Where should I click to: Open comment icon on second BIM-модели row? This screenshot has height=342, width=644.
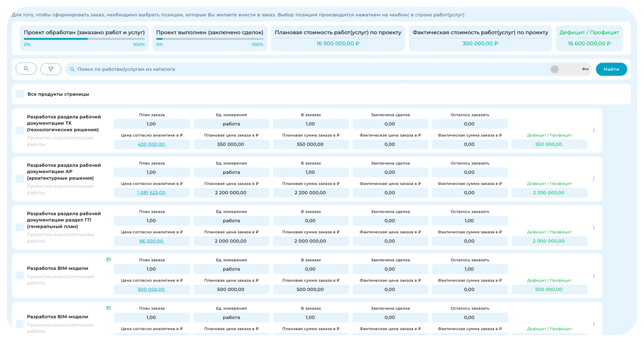point(108,308)
